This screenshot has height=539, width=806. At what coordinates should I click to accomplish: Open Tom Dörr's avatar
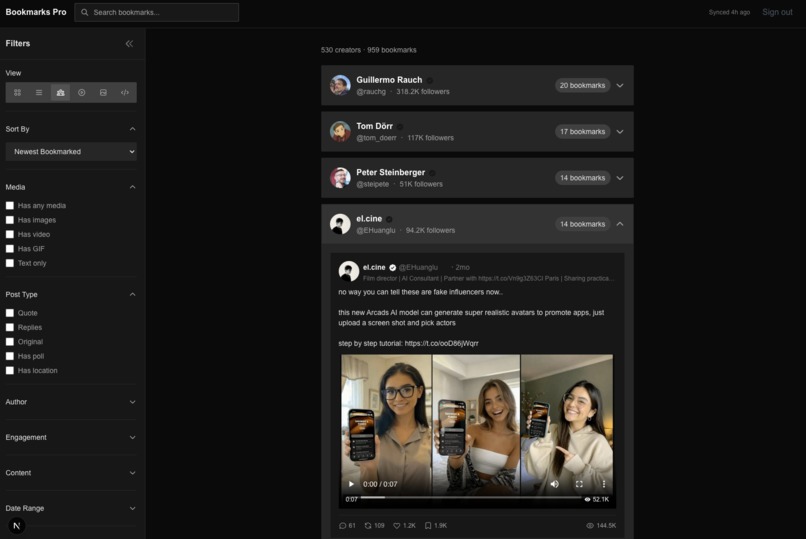point(340,132)
